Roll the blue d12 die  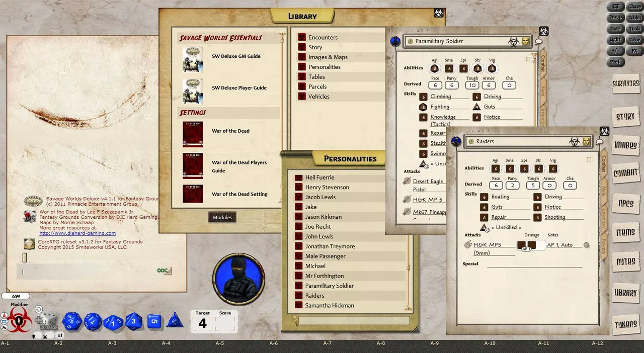[x=93, y=321]
